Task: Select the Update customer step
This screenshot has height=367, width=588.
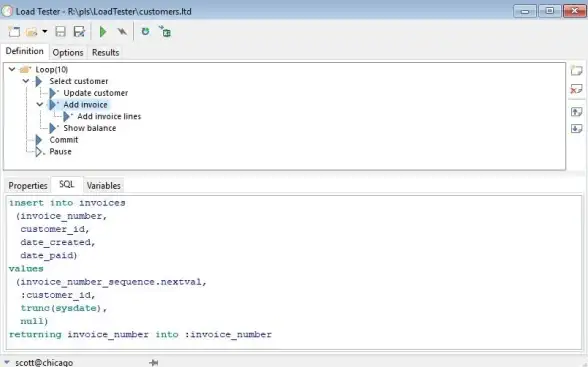Action: point(96,93)
